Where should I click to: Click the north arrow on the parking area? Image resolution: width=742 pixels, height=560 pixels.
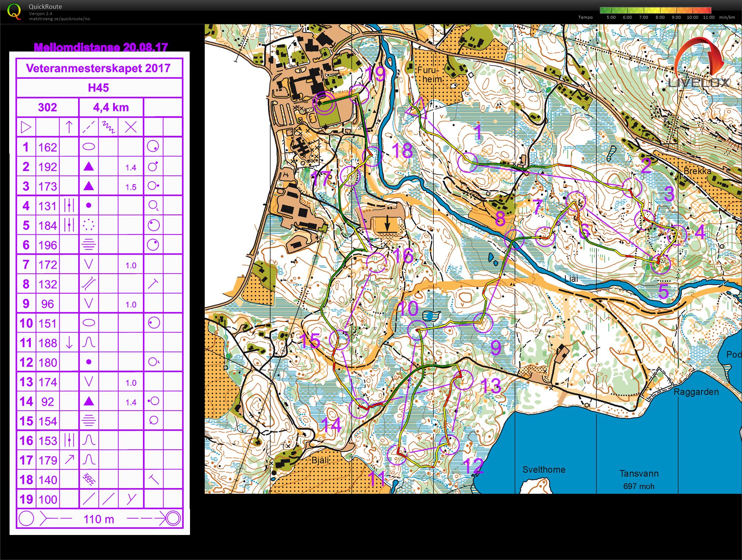[x=387, y=223]
